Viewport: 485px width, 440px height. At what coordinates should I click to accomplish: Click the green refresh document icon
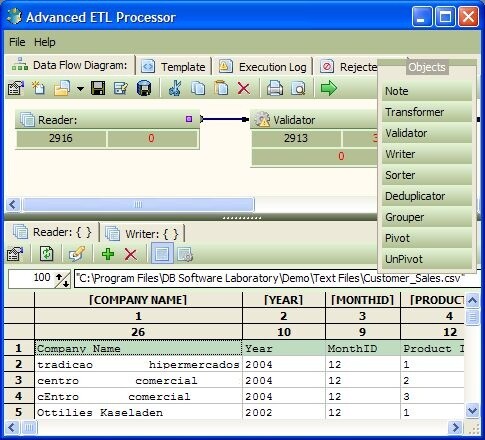click(x=46, y=254)
